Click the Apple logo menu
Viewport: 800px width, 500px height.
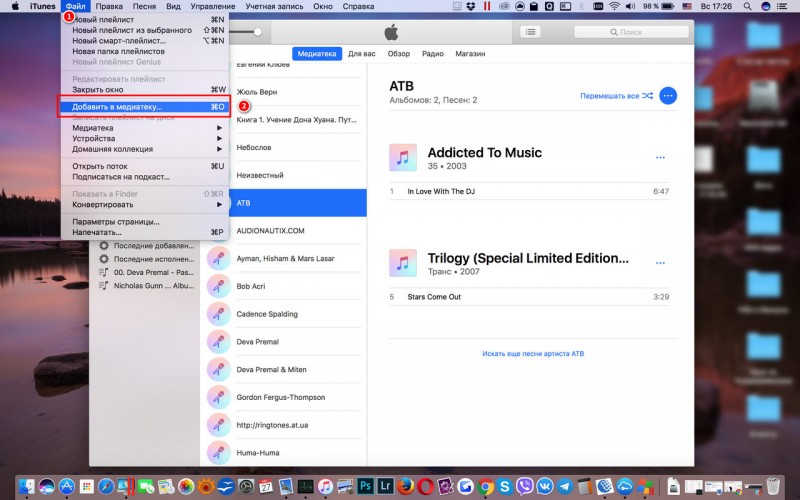15,6
